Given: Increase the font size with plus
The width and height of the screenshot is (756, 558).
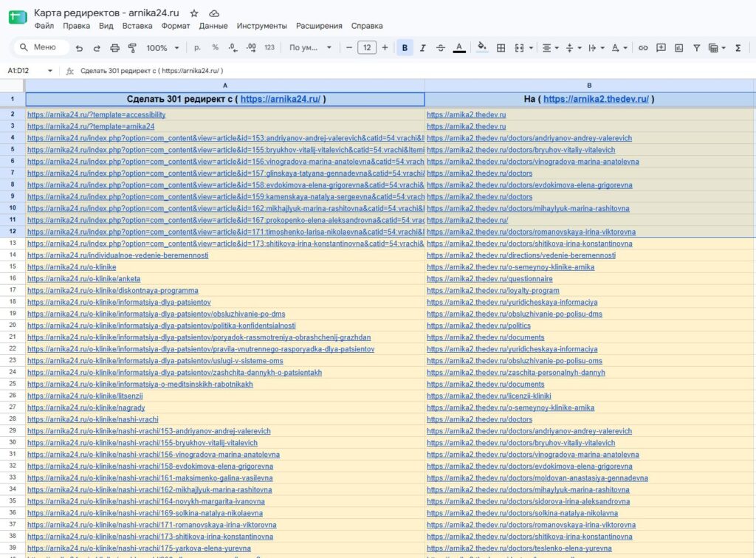Looking at the screenshot, I should pyautogui.click(x=385, y=48).
